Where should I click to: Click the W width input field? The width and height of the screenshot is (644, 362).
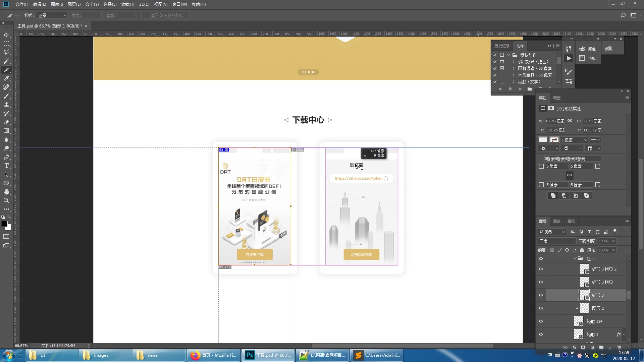(x=555, y=121)
